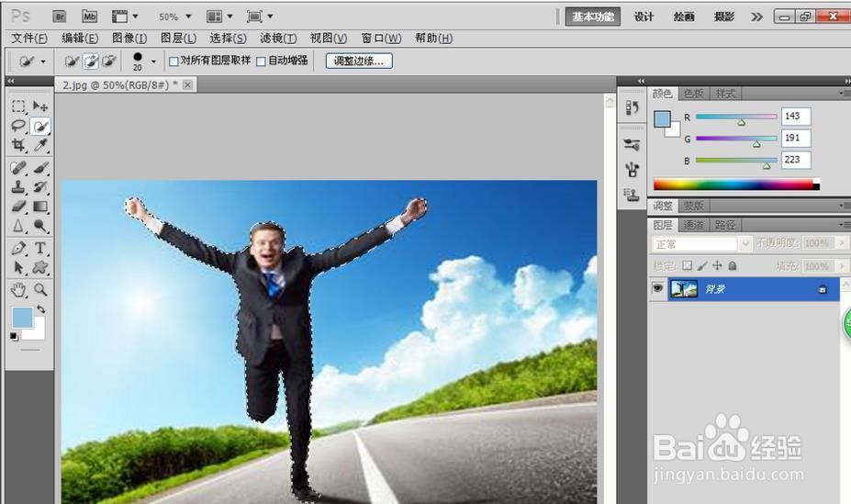
Task: Swap foreground and background colors
Action: pos(41,309)
